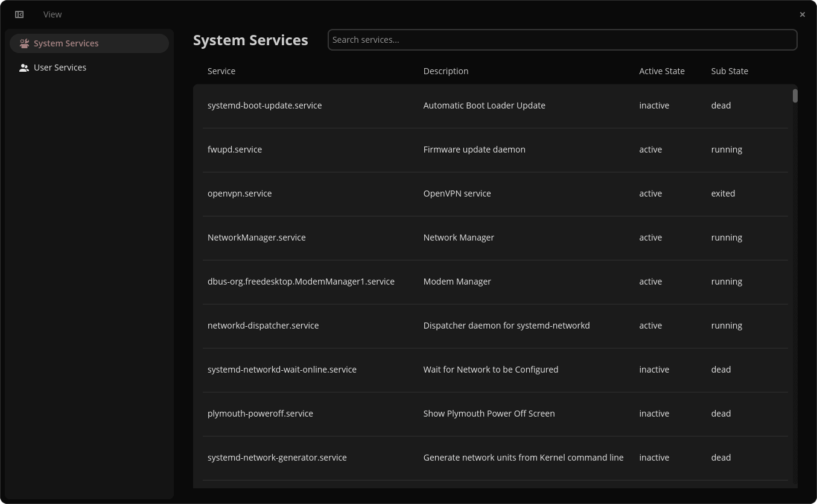Select the fwupd.service row
The height and width of the screenshot is (504, 817).
coord(422,150)
